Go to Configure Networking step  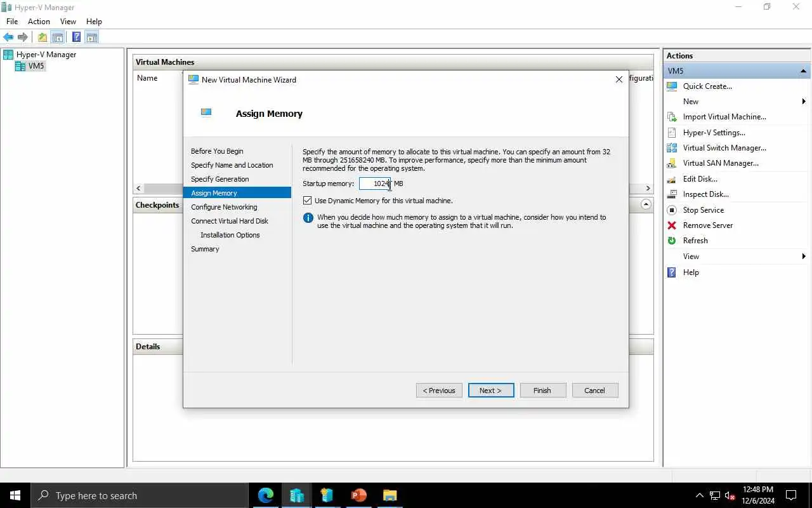click(x=224, y=207)
